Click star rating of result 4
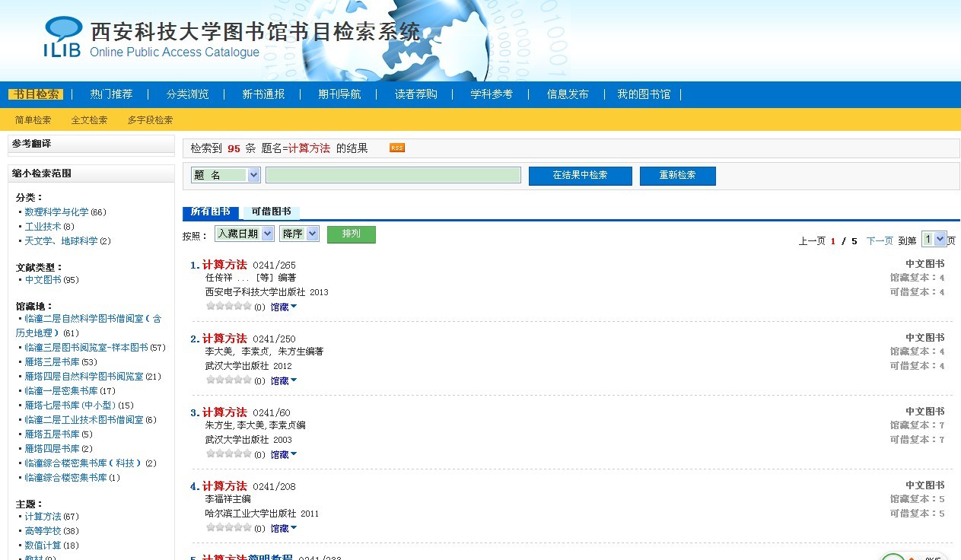The height and width of the screenshot is (560, 961). 229,527
